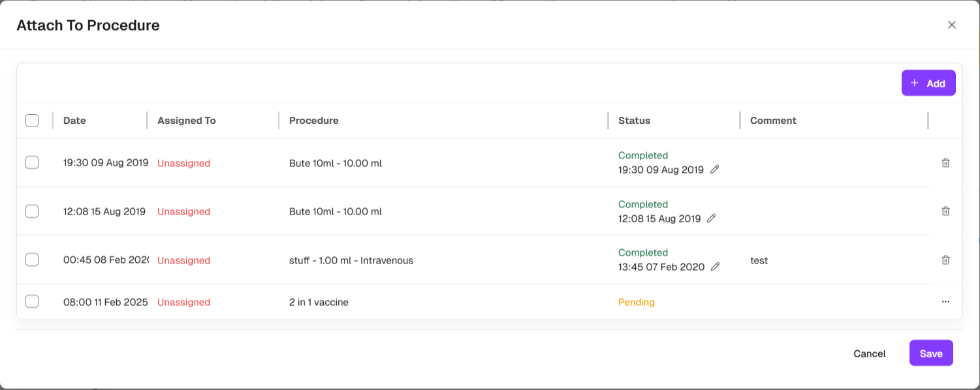The height and width of the screenshot is (390, 980).
Task: Click the purple Add button
Action: click(928, 83)
